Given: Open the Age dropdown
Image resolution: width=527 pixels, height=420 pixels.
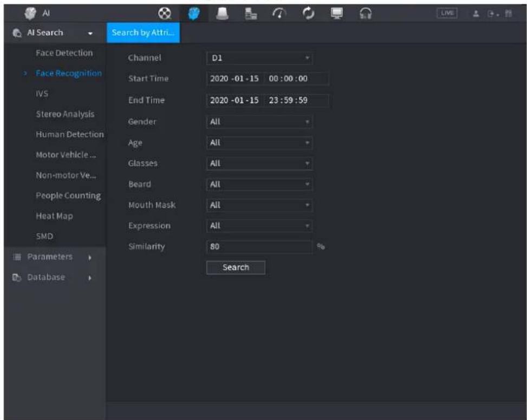Looking at the screenshot, I should (x=259, y=143).
